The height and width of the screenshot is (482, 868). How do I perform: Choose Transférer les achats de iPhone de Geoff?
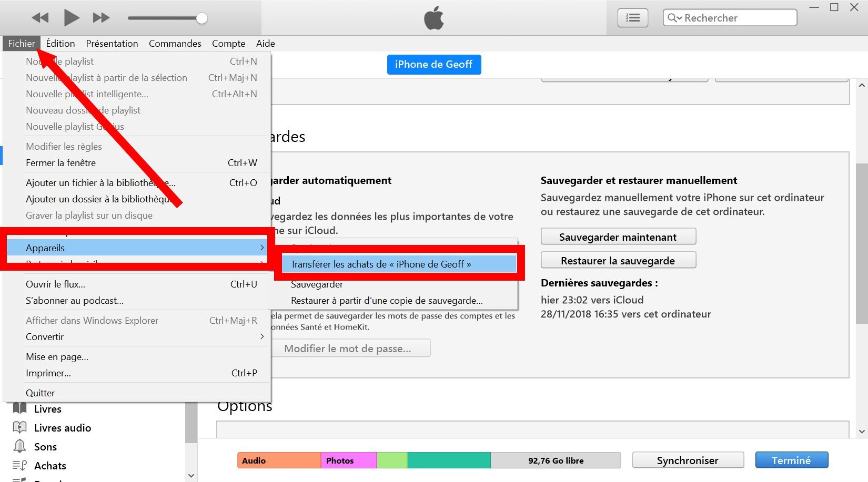(x=399, y=264)
